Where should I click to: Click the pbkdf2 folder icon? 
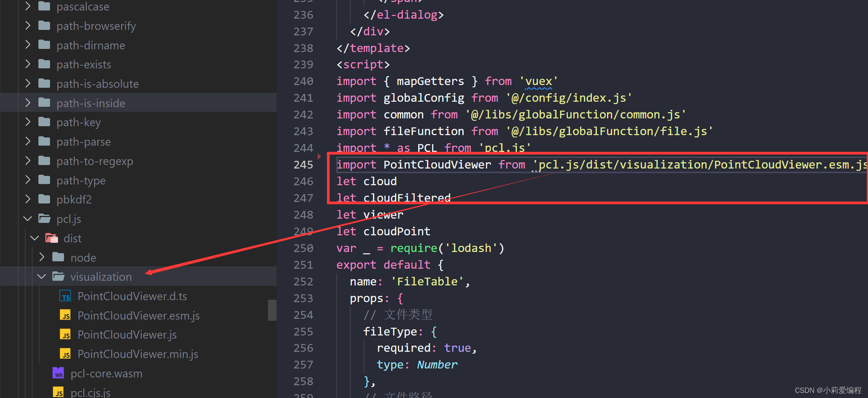click(x=44, y=199)
